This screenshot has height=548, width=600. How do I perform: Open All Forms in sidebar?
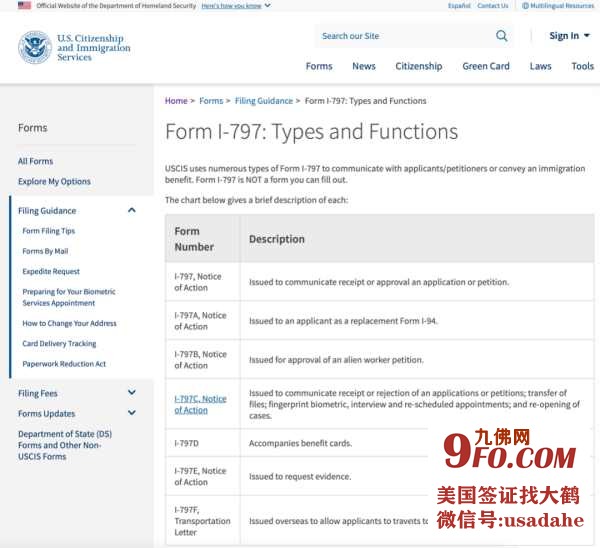tap(35, 161)
